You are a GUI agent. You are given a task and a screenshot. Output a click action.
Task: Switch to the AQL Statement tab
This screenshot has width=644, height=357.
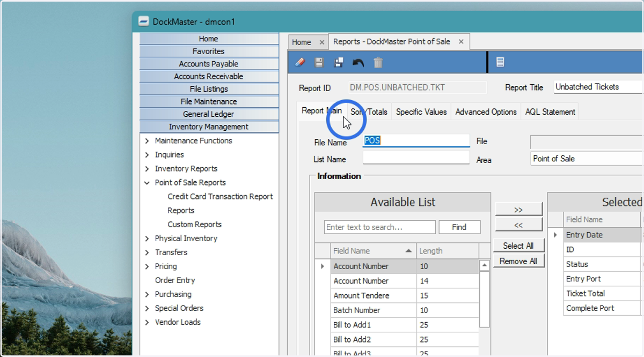(550, 112)
